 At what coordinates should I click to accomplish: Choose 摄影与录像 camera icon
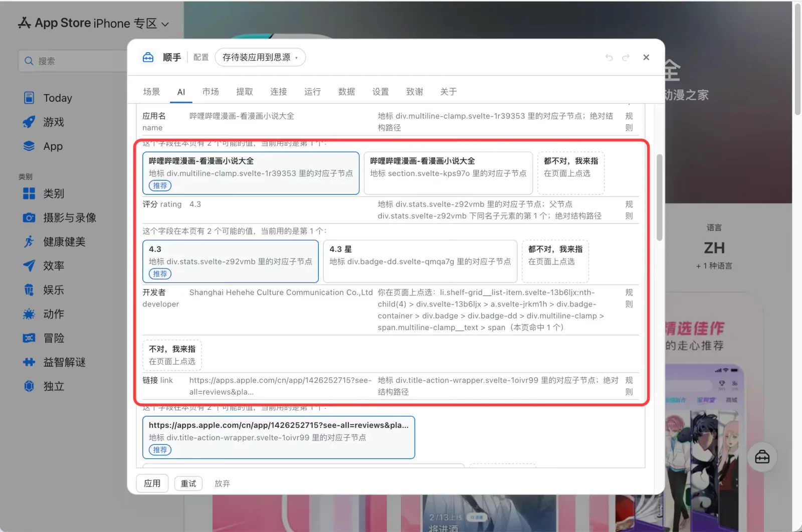(29, 217)
